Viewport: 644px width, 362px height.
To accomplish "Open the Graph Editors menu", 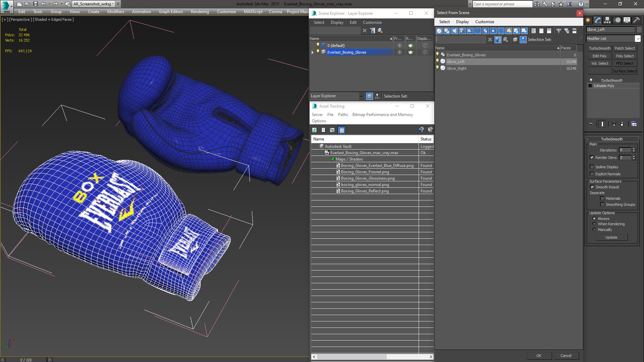I will tap(171, 12).
